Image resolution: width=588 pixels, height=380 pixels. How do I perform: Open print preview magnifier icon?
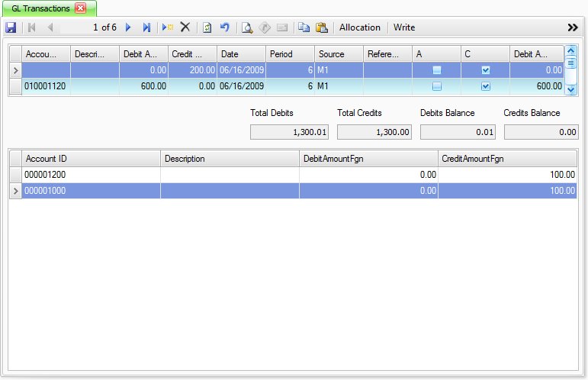(x=247, y=27)
